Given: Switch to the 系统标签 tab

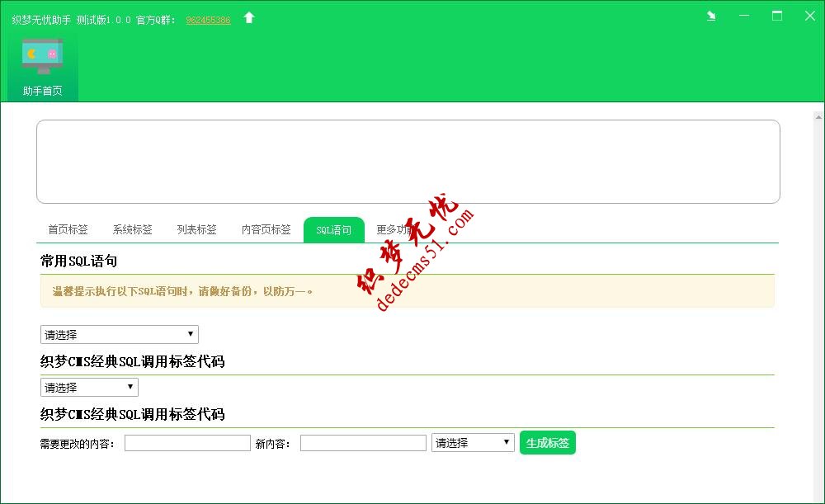Looking at the screenshot, I should tap(131, 229).
